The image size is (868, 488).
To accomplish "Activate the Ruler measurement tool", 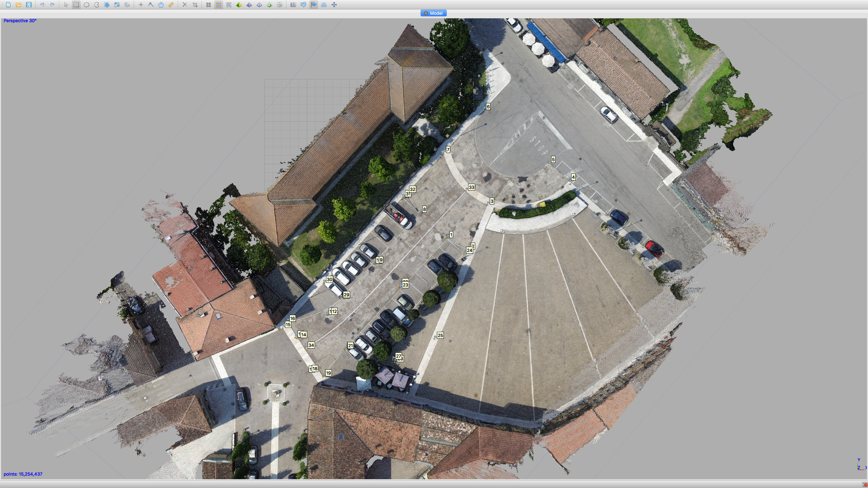I will pyautogui.click(x=171, y=5).
